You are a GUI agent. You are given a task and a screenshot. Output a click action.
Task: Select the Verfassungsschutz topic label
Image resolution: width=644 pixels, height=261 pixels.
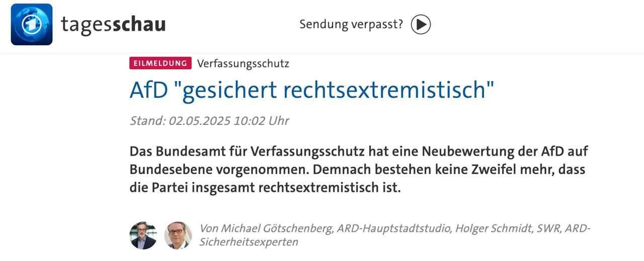click(243, 63)
